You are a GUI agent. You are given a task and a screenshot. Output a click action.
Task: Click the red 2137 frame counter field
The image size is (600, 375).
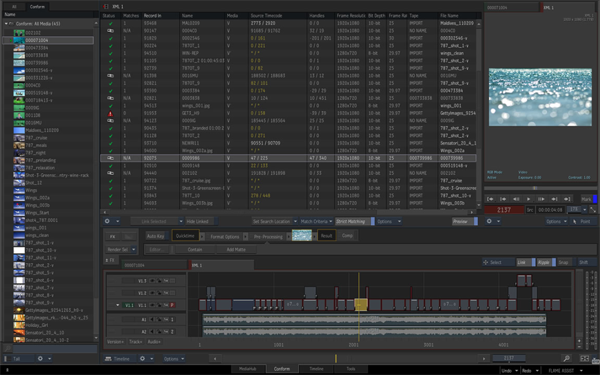click(504, 210)
